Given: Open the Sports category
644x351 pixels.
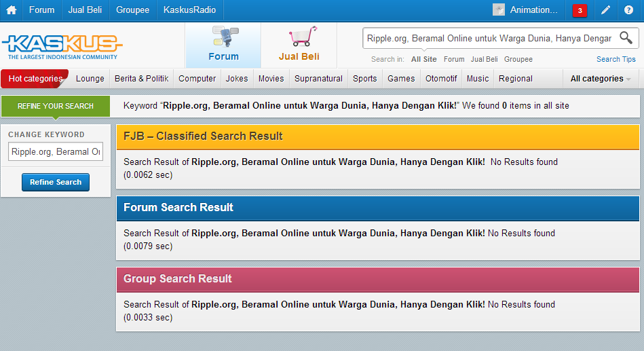Looking at the screenshot, I should [x=364, y=79].
